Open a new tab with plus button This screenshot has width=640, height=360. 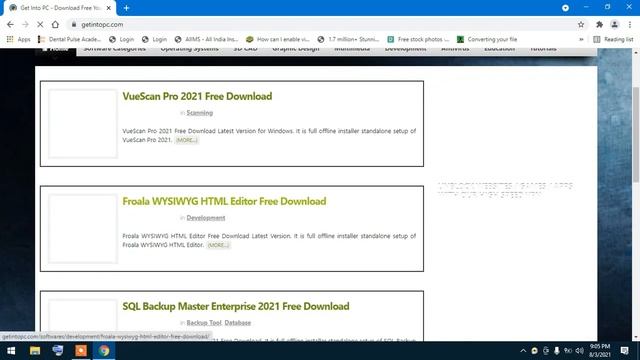127,8
